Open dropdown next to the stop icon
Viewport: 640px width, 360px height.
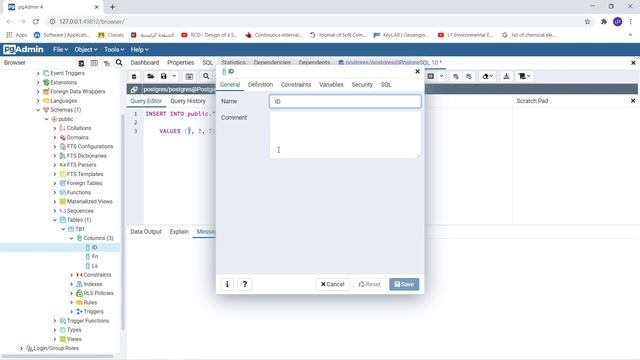[x=441, y=76]
